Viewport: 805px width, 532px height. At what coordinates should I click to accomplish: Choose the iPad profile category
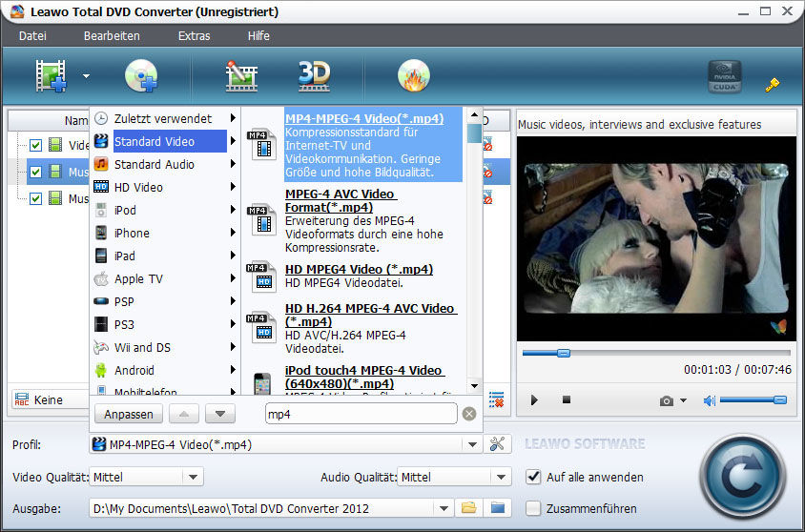(x=165, y=256)
